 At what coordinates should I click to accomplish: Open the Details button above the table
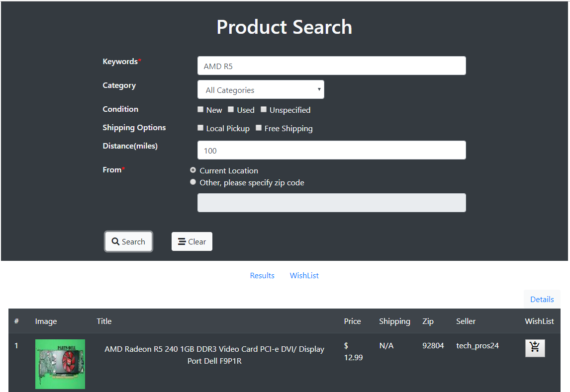542,299
